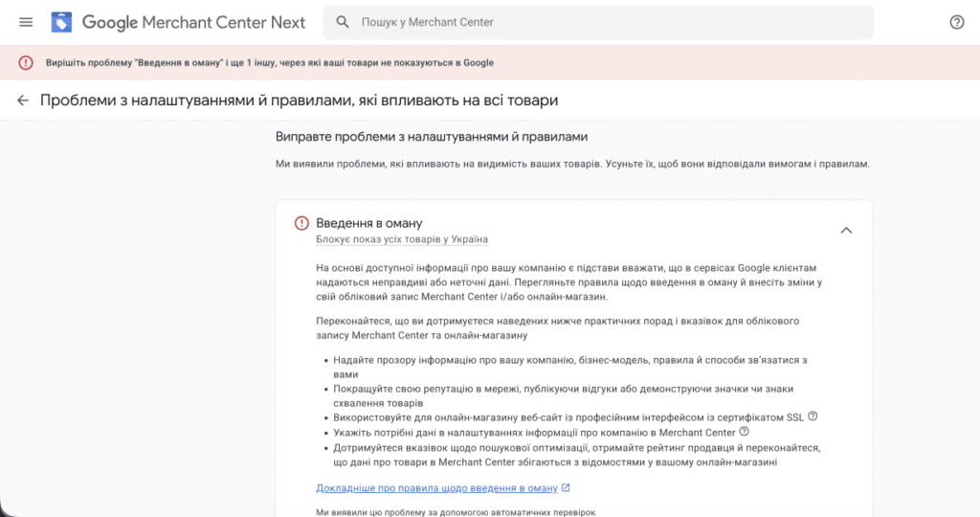
Task: Open Докладніше про правила щодо введення в оману
Action: tap(436, 488)
